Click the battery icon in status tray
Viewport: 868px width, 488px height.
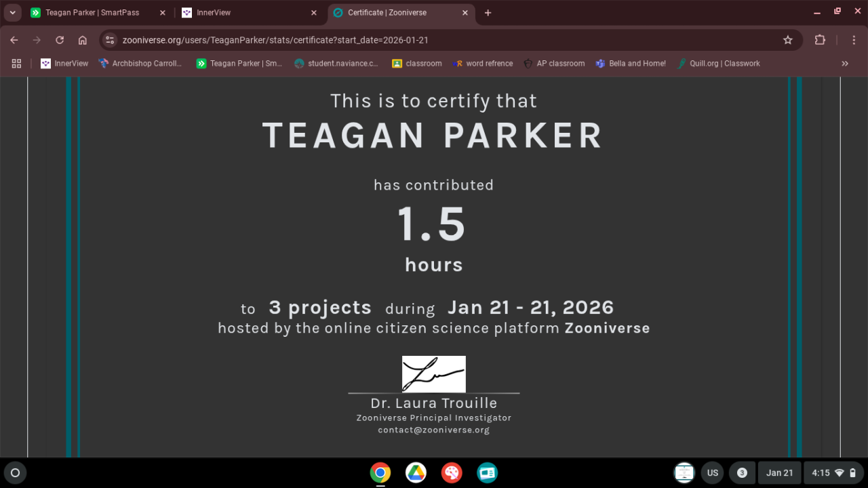(853, 472)
